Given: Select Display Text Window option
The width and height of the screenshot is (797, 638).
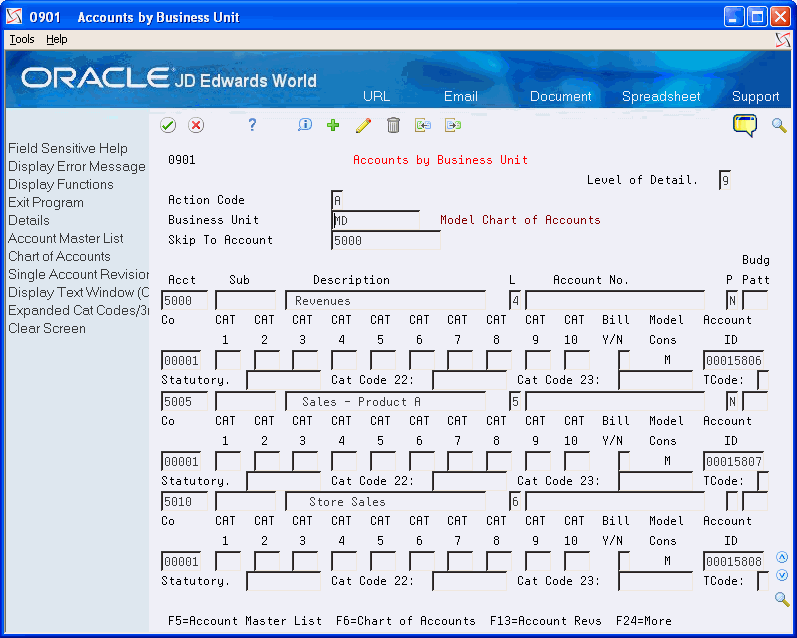Looking at the screenshot, I should (x=78, y=292).
